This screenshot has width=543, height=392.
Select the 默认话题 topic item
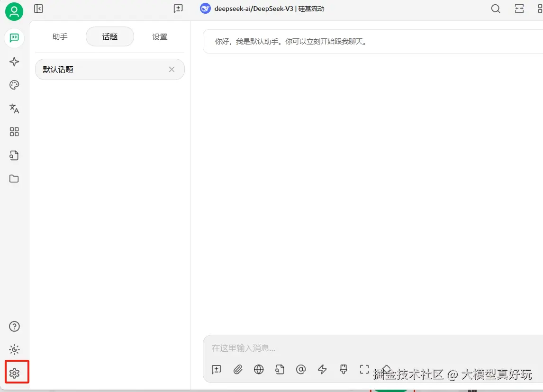point(95,69)
